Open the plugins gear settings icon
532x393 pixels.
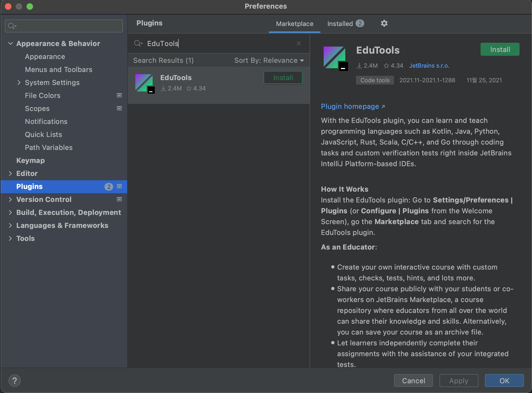pyautogui.click(x=384, y=24)
